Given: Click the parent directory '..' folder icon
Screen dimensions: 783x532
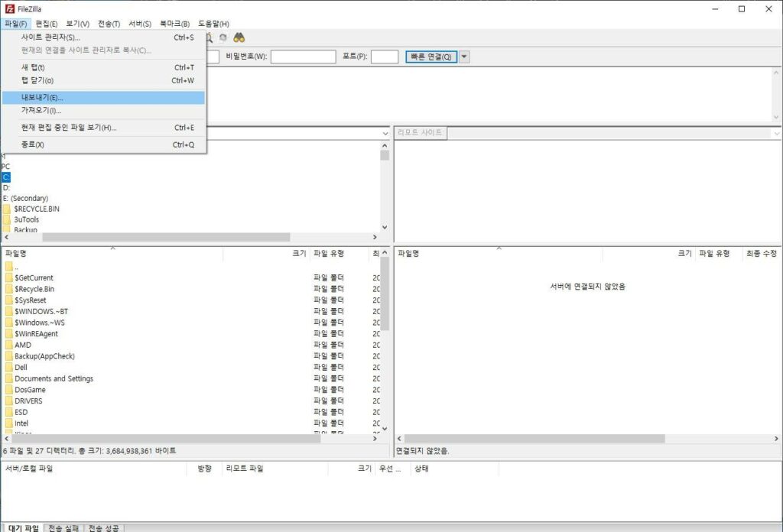Looking at the screenshot, I should coord(9,267).
